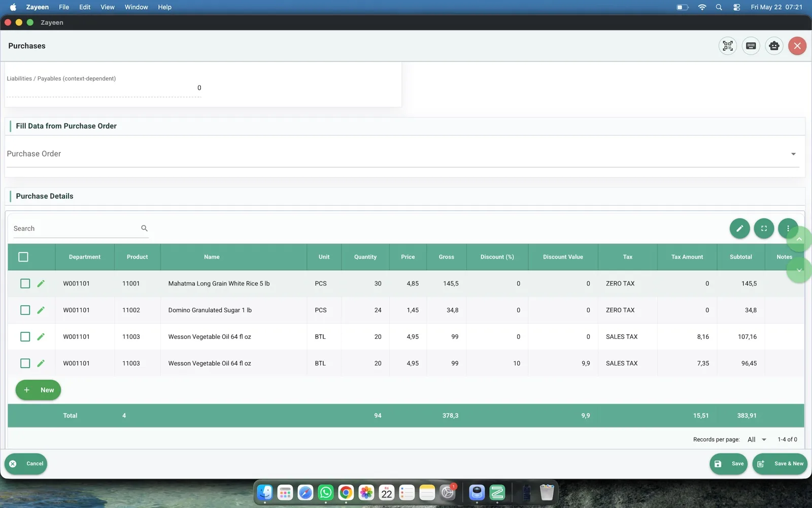Open the View menu

[107, 7]
